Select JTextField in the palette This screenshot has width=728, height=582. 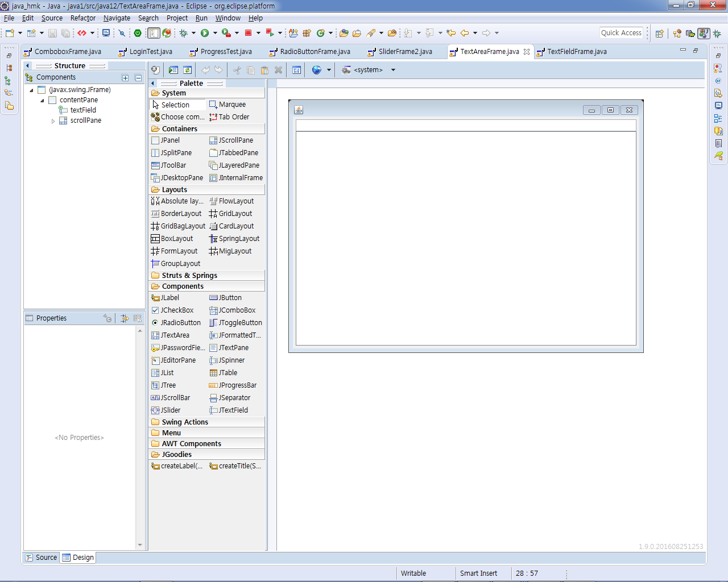229,410
